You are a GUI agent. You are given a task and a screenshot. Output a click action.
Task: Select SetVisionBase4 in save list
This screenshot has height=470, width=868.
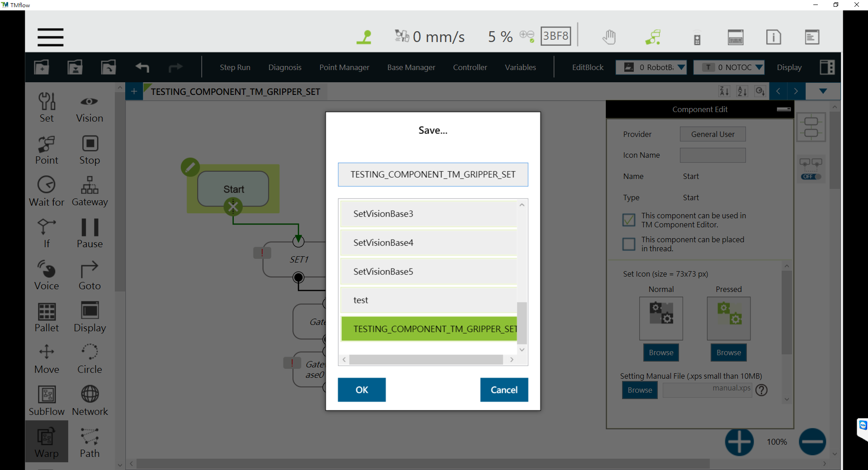click(429, 243)
